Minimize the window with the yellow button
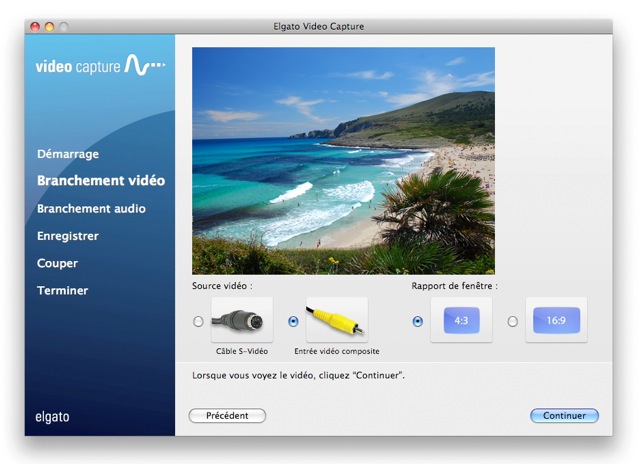This screenshot has width=640, height=464. pyautogui.click(x=49, y=27)
